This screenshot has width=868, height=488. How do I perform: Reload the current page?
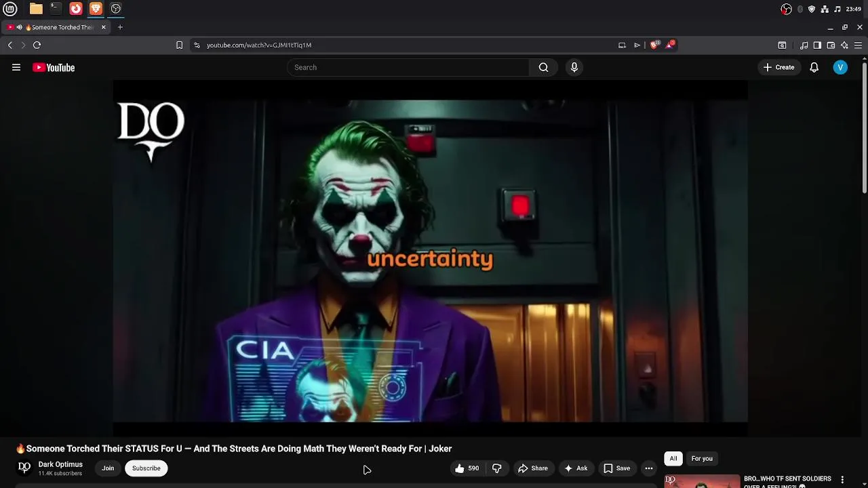coord(37,45)
